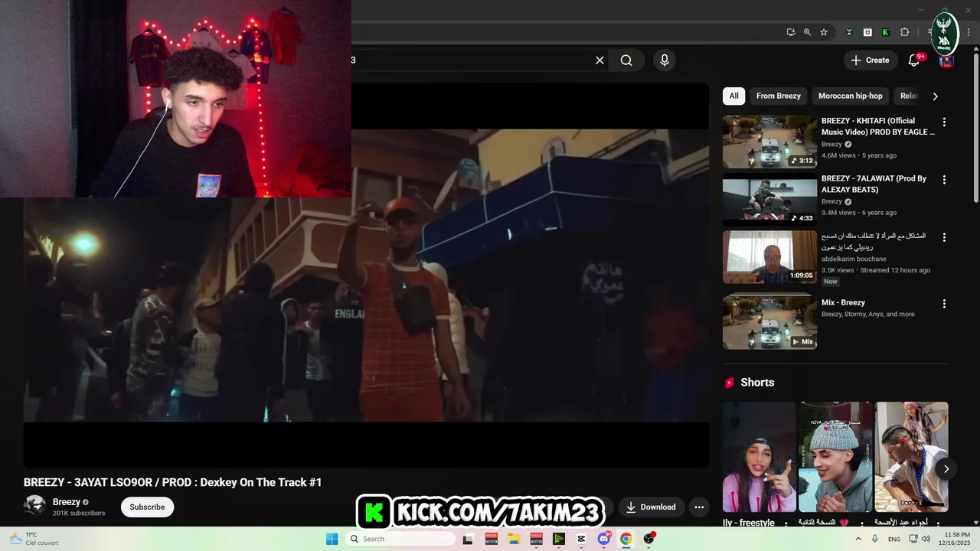980x551 pixels.
Task: Open the Shorts section icon
Action: pos(730,383)
